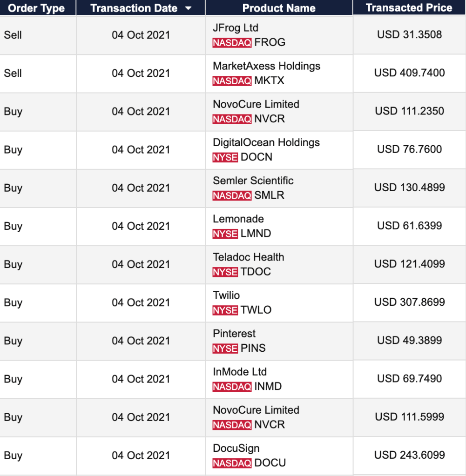This screenshot has height=476, width=466.
Task: Click the Pinterest product name
Action: (234, 333)
